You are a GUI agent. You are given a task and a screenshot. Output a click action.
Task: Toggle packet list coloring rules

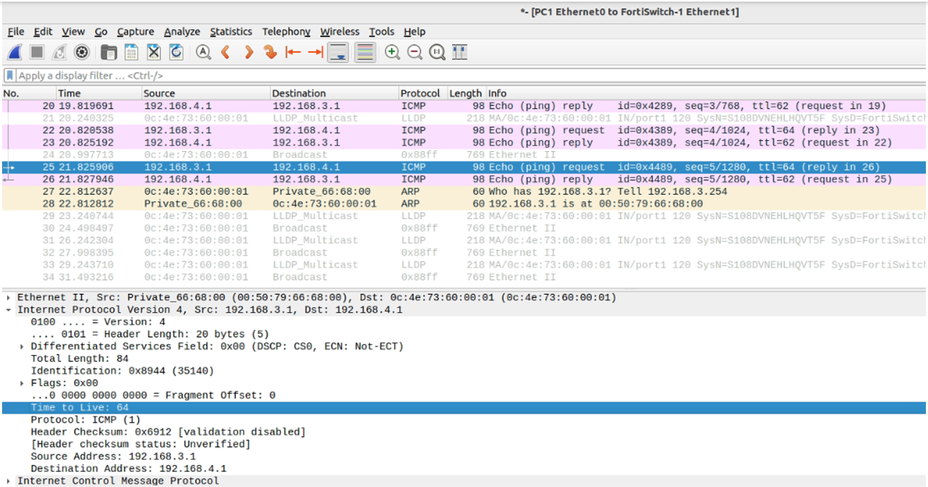[x=365, y=52]
